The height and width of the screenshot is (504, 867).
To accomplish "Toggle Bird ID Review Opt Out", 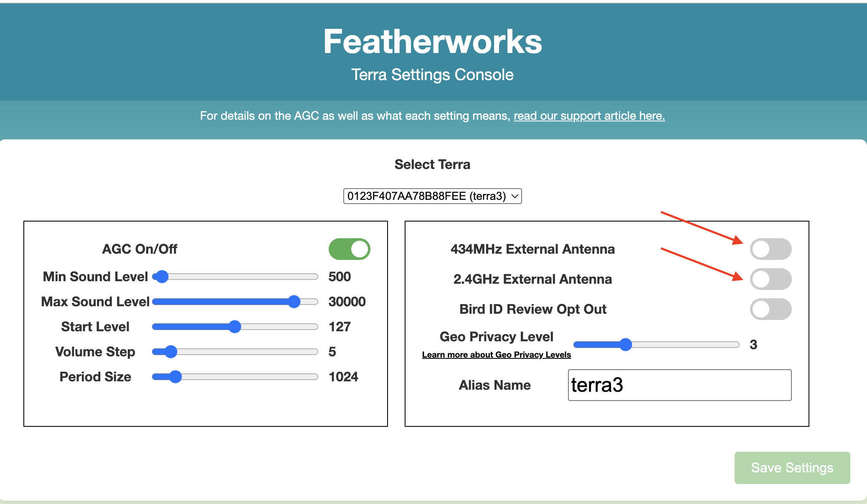I will click(x=771, y=309).
